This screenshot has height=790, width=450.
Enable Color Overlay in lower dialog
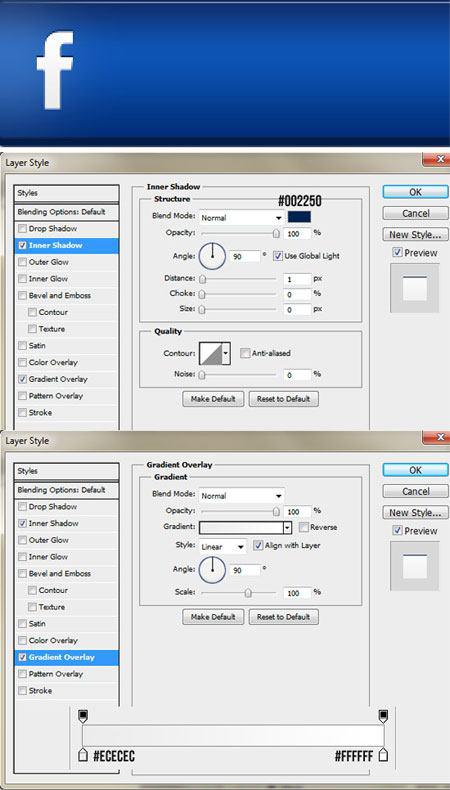[22, 640]
